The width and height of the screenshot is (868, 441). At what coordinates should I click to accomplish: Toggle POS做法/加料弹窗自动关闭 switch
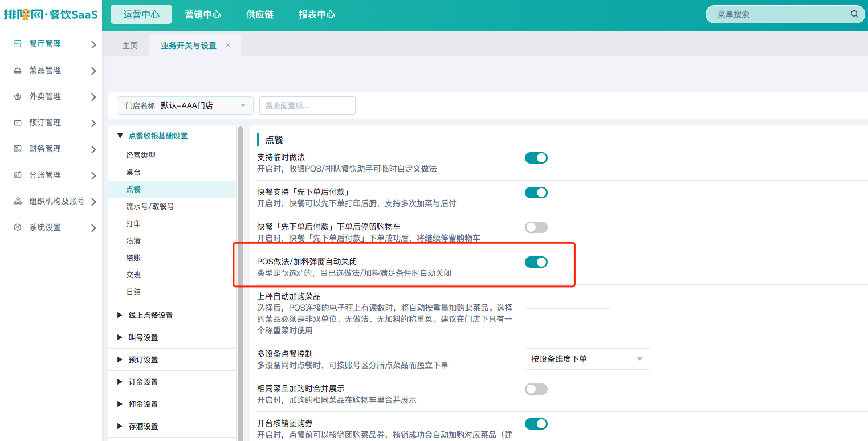click(x=536, y=262)
